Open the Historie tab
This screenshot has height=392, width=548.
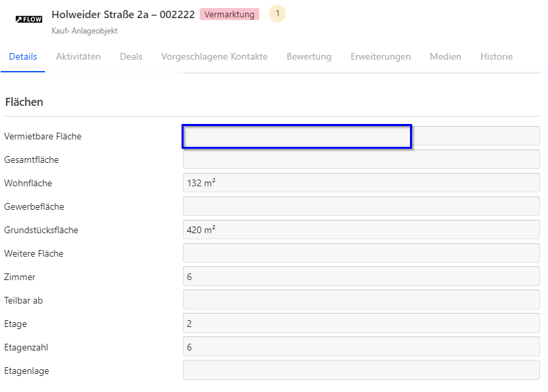pos(496,57)
